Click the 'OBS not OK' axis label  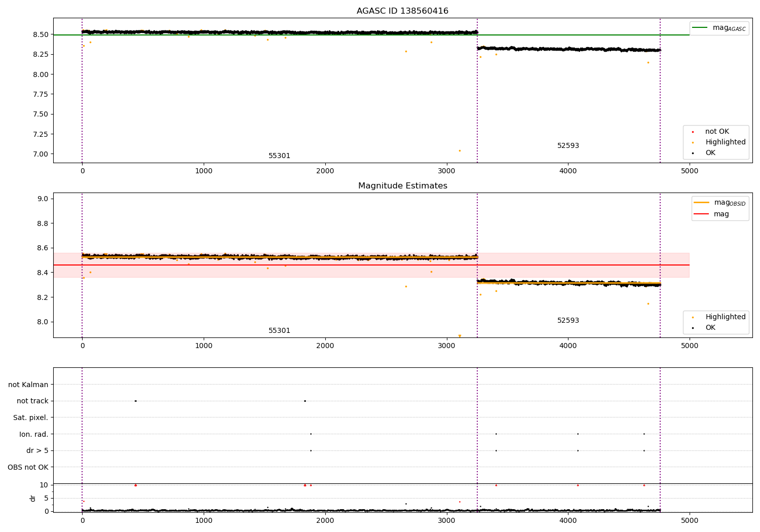(28, 467)
